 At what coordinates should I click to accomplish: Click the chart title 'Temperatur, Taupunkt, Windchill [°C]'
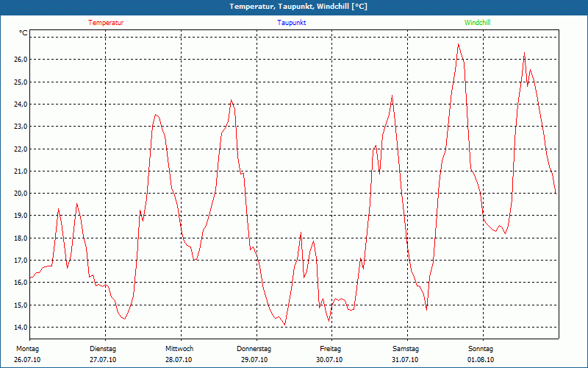coord(298,7)
